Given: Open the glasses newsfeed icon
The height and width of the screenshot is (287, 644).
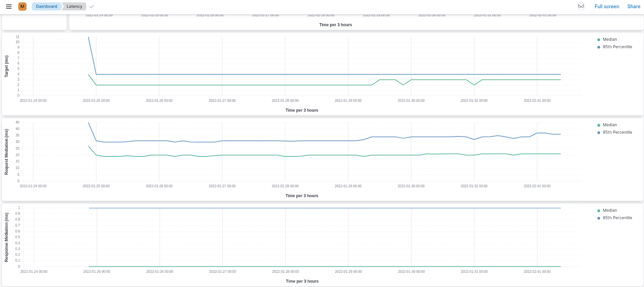Looking at the screenshot, I should pos(581,6).
